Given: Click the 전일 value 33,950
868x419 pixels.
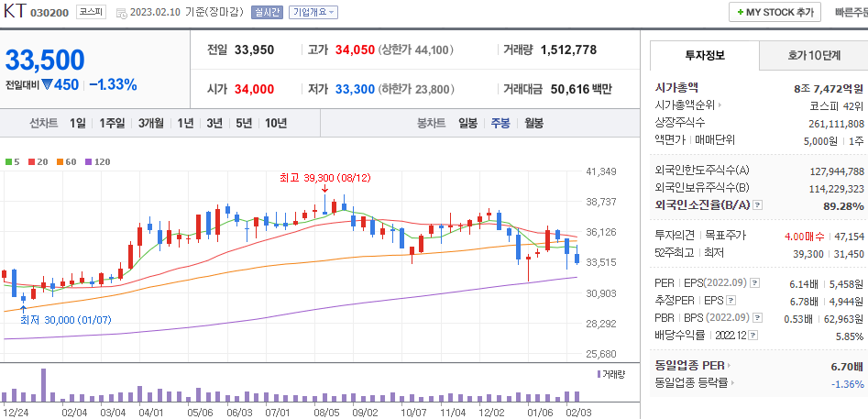Looking at the screenshot, I should click(x=254, y=50).
